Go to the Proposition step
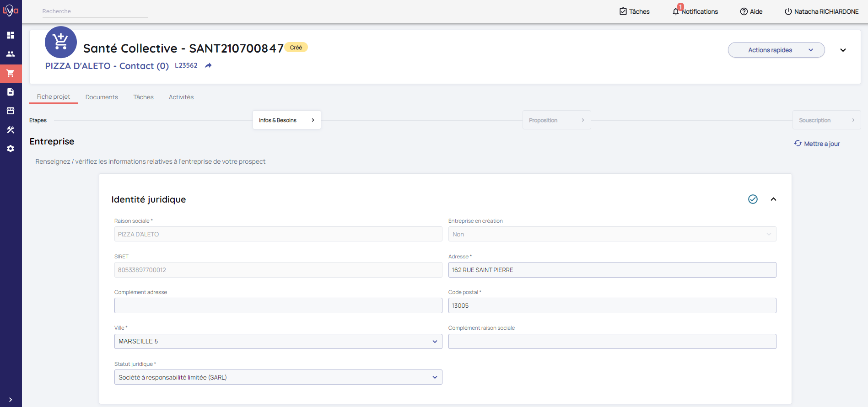The width and height of the screenshot is (868, 407). pos(556,120)
